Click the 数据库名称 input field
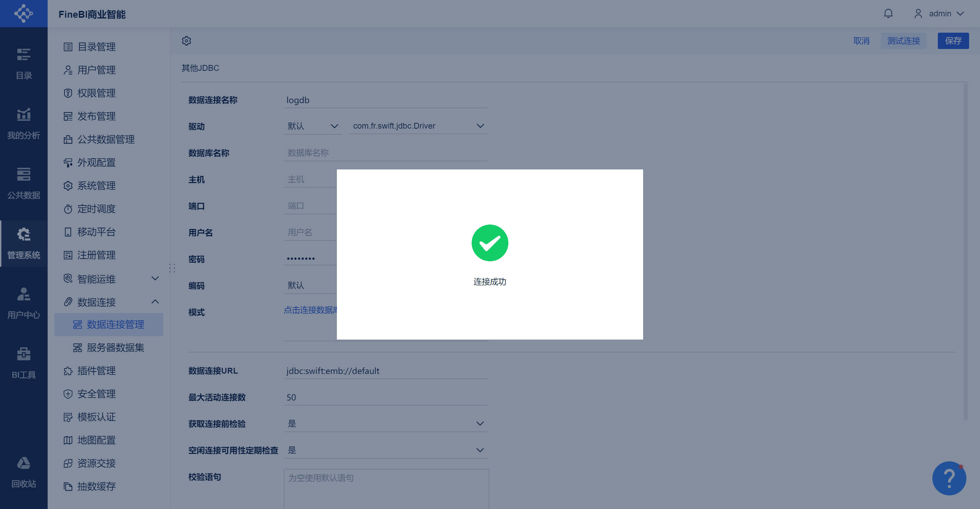 pos(386,153)
